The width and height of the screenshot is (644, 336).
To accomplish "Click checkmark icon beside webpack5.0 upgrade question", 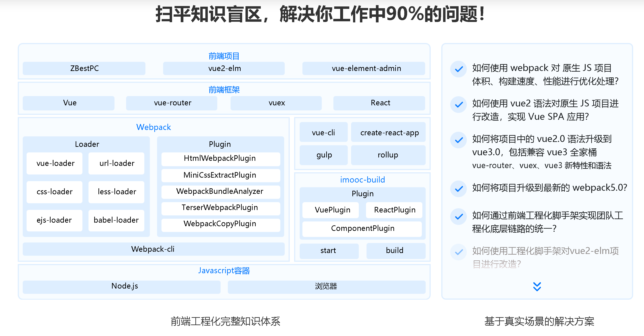I will click(459, 189).
